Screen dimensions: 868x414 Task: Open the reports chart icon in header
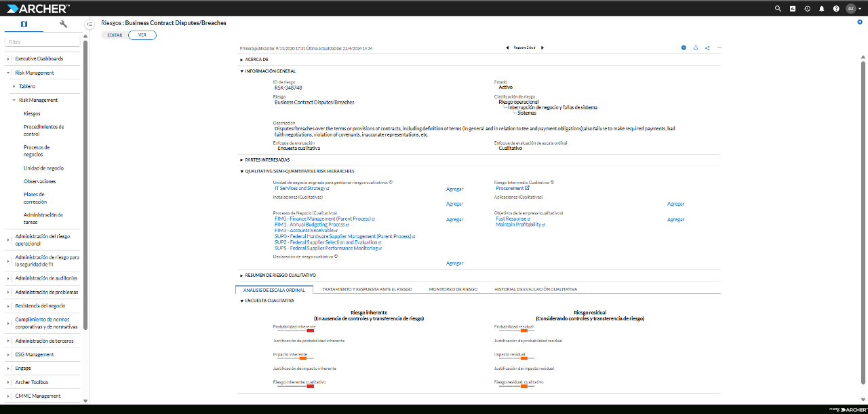(793, 9)
